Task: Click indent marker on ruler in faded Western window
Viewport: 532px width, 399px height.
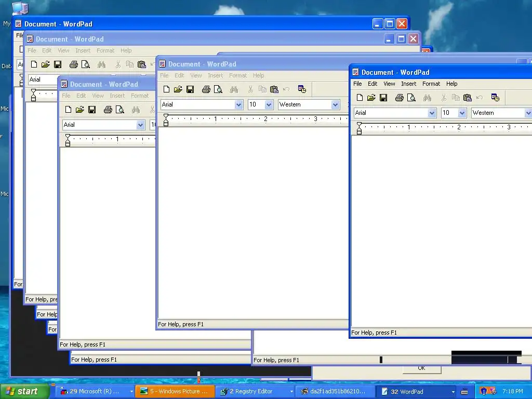Action: [x=166, y=120]
